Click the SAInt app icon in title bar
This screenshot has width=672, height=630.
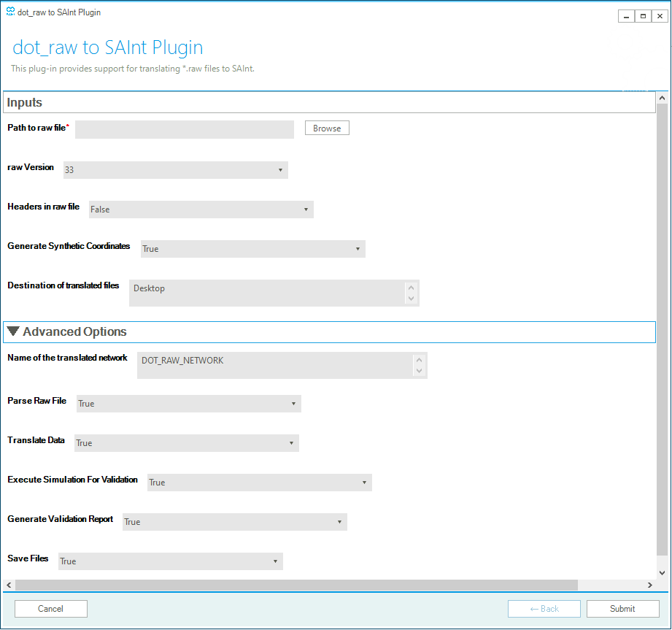point(10,12)
